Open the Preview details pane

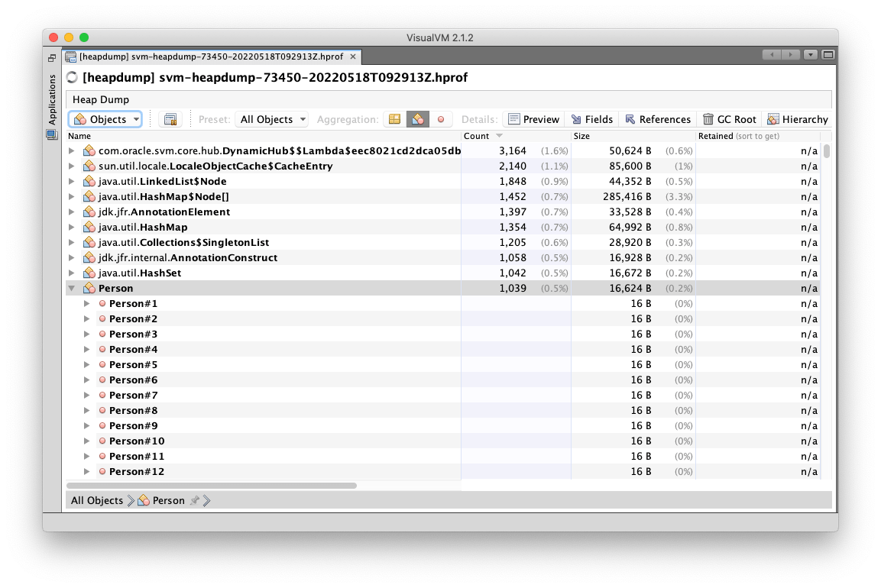point(533,119)
